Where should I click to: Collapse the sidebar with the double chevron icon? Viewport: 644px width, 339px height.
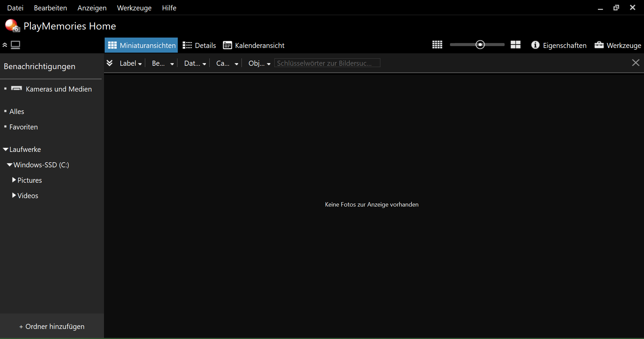pos(5,45)
